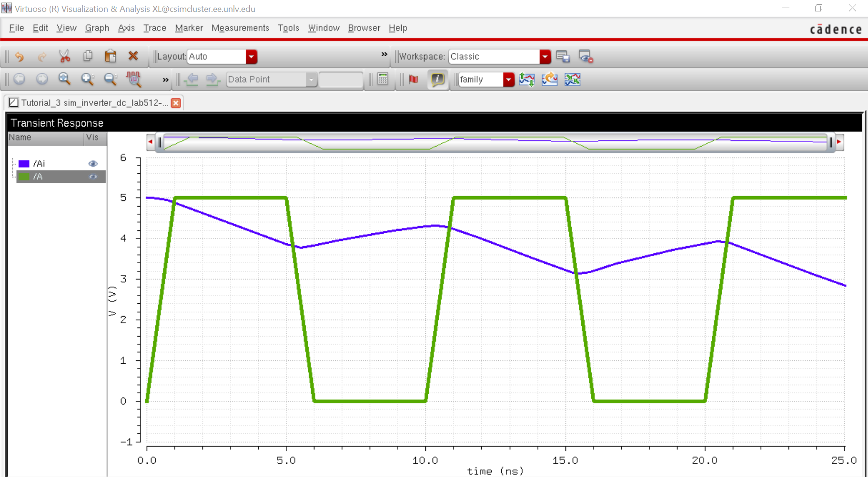Click the red X delete icon
This screenshot has height=477, width=868.
point(133,56)
